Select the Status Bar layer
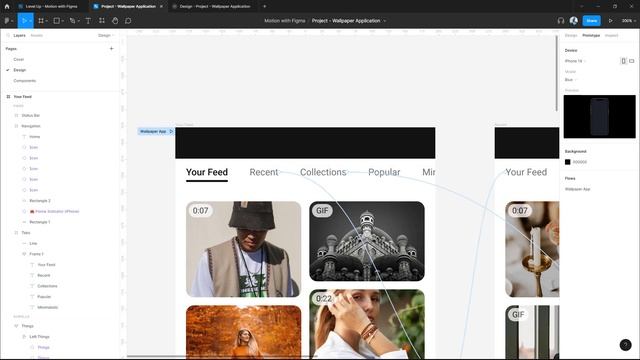The width and height of the screenshot is (640, 360). click(x=31, y=116)
